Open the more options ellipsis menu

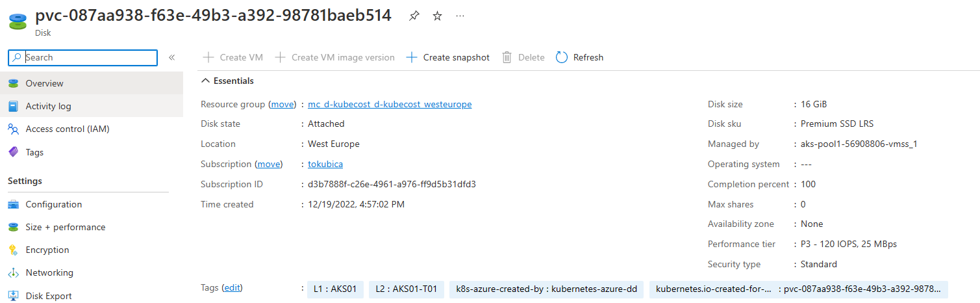(x=460, y=16)
